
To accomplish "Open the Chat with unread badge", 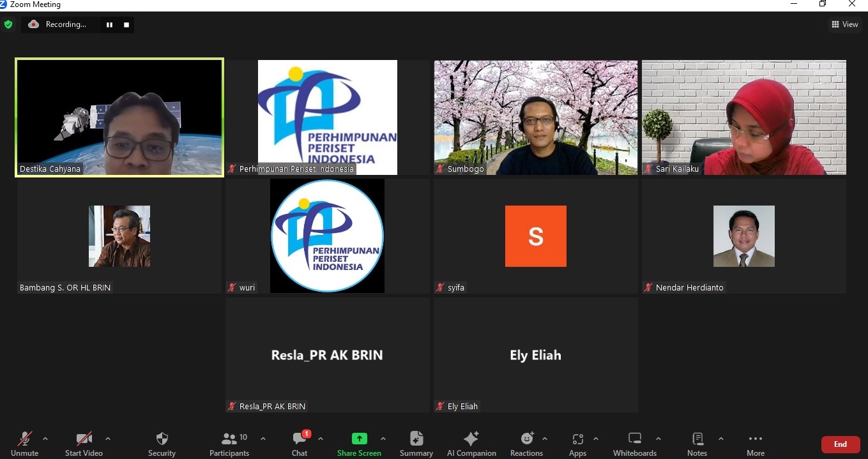I will pos(300,438).
